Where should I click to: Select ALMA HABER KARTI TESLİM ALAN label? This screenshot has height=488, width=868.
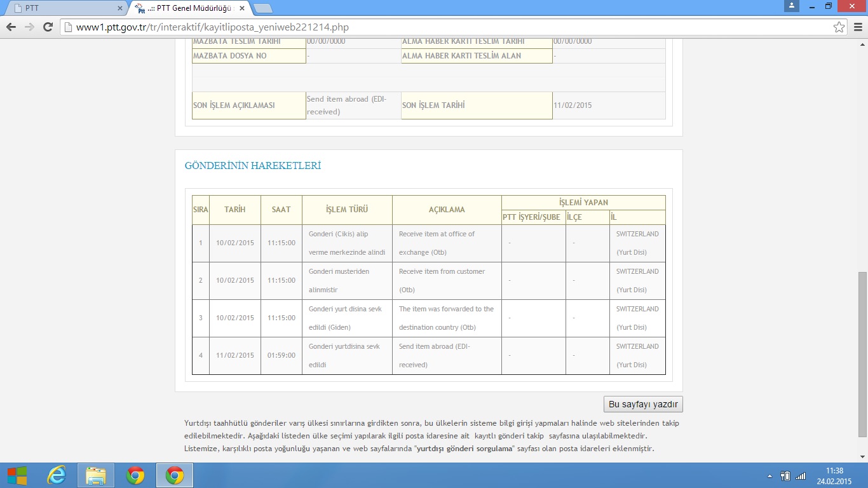pyautogui.click(x=462, y=56)
